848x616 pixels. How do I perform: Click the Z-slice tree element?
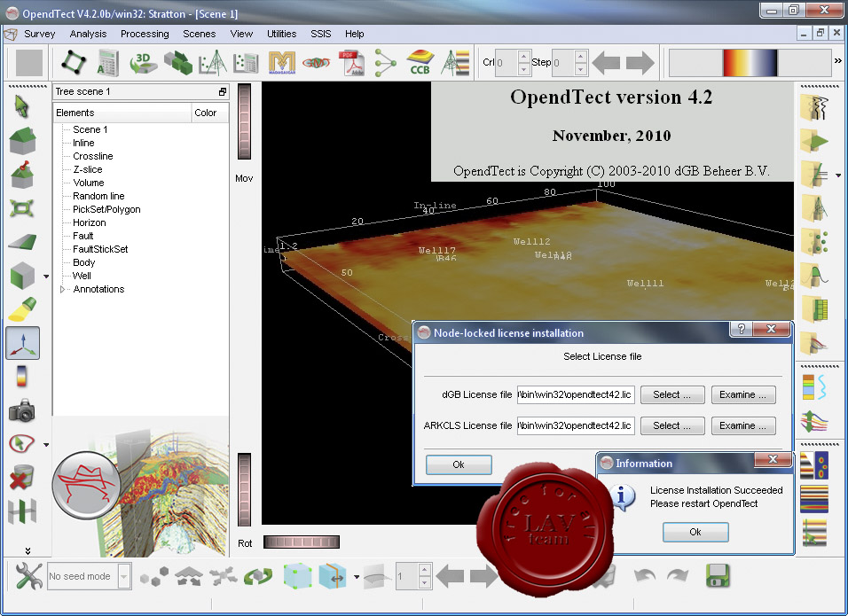click(x=88, y=169)
